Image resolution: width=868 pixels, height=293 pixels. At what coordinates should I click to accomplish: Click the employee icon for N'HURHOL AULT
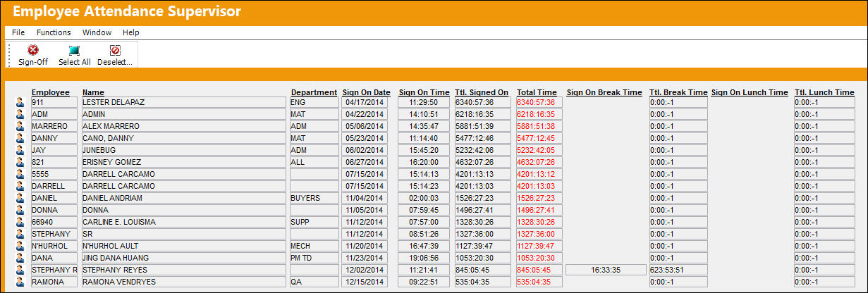pos(20,246)
